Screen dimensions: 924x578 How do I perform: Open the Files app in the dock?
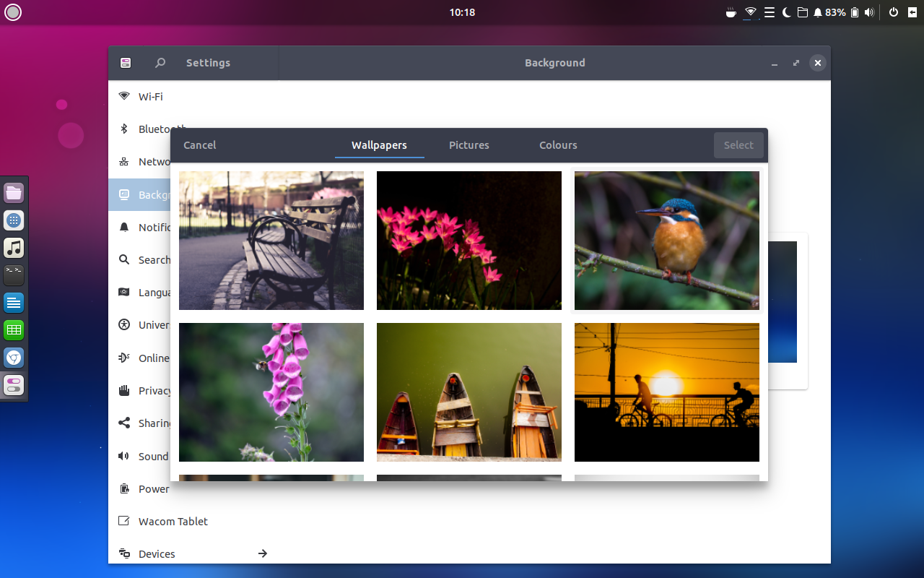coord(14,193)
